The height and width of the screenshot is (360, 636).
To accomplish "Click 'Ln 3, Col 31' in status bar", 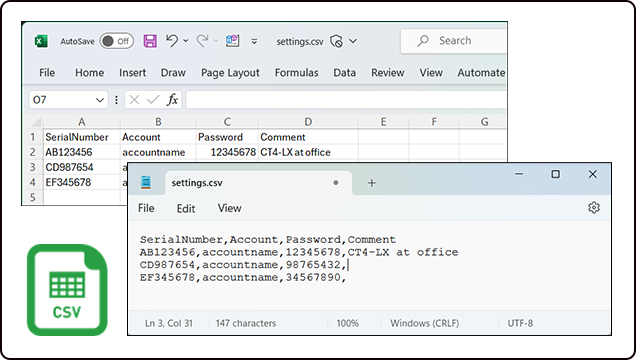I will point(169,323).
